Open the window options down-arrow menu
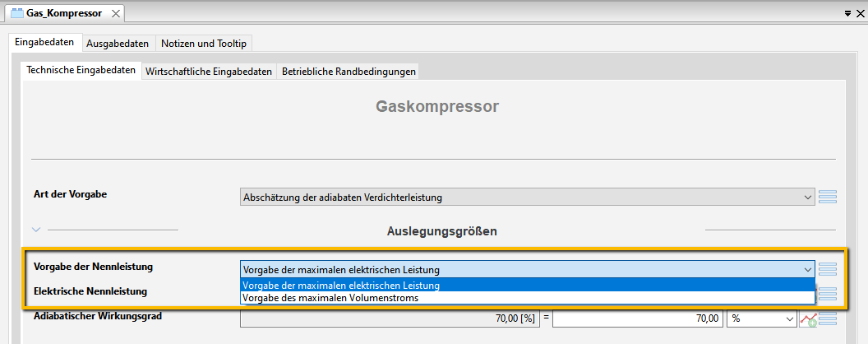The width and height of the screenshot is (868, 344). pyautogui.click(x=847, y=14)
